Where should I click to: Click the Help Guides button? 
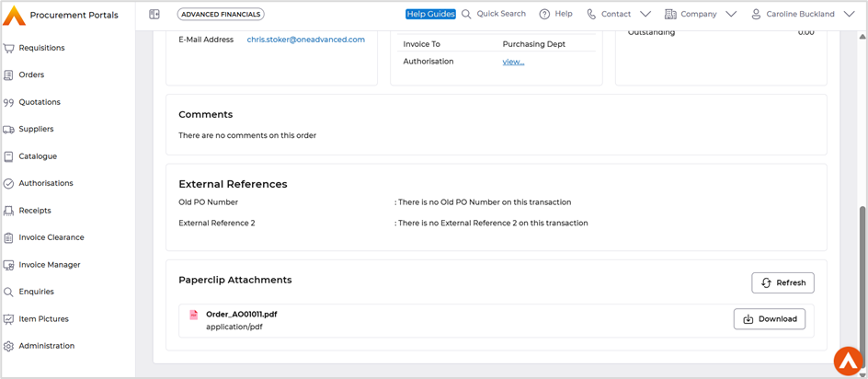coord(430,15)
